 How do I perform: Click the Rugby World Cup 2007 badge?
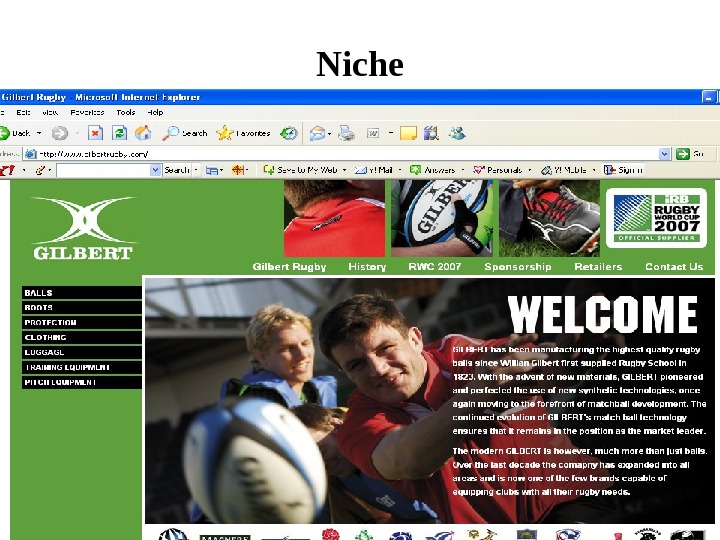[656, 218]
